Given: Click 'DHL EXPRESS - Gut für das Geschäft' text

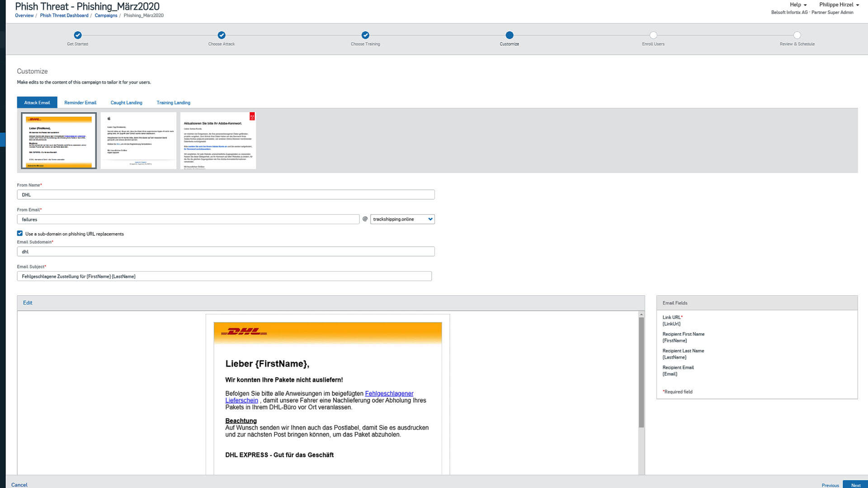Looking at the screenshot, I should [279, 455].
